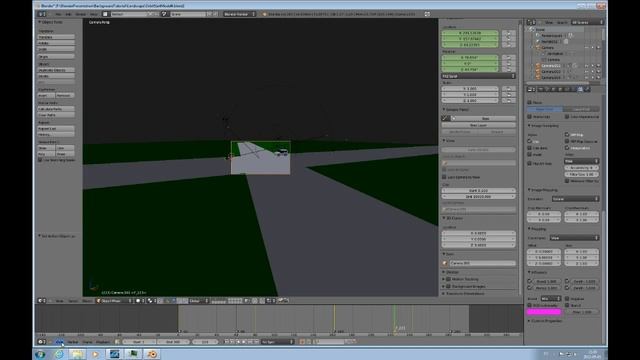Jump to the timeline start frame
The image size is (640, 360).
(227, 342)
